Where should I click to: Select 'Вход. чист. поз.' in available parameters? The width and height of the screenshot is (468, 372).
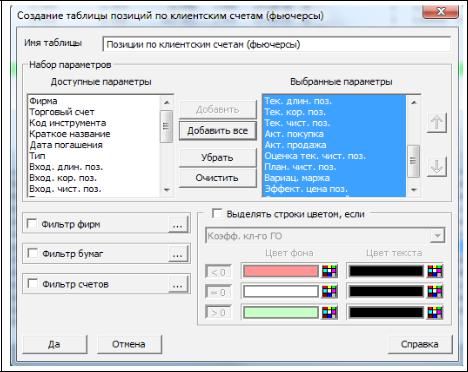94,189
